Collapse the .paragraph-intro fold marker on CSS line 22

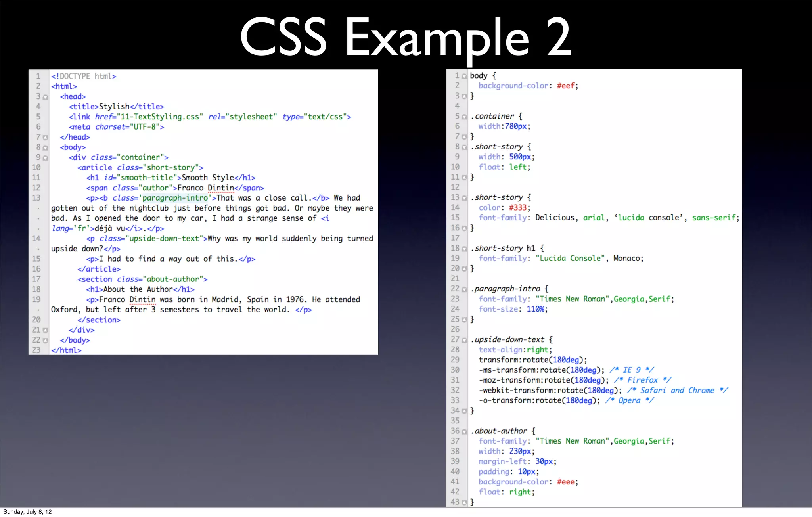tap(464, 289)
